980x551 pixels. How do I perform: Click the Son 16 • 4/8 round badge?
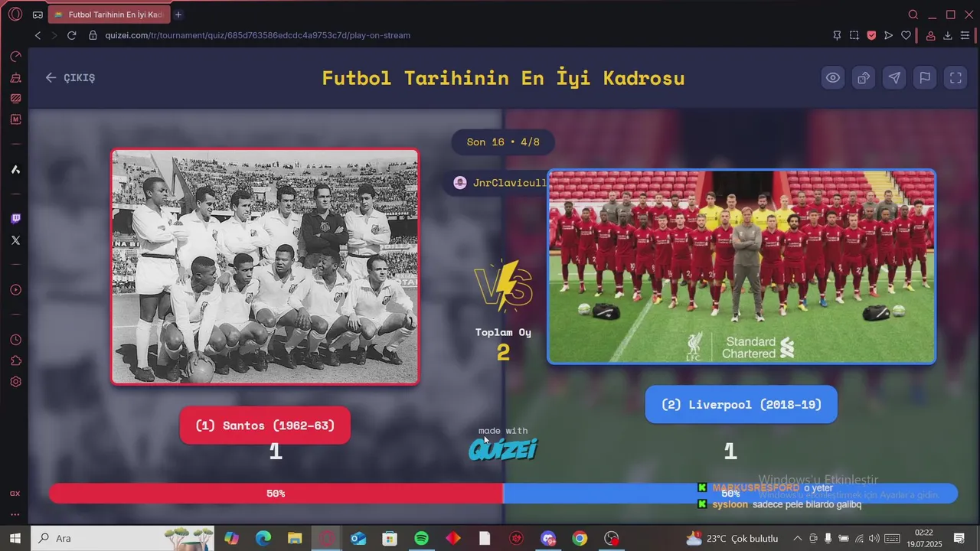503,142
